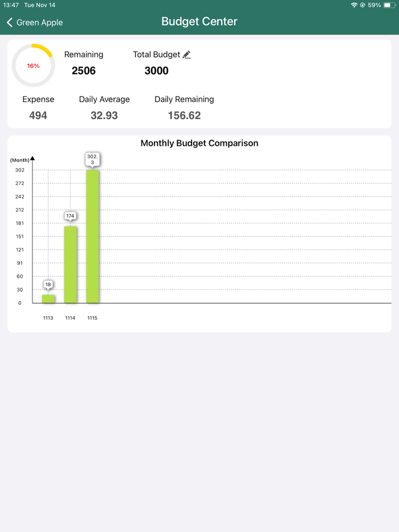399x532 pixels.
Task: Tap the Daily Remaining value 156.62
Action: [x=184, y=115]
